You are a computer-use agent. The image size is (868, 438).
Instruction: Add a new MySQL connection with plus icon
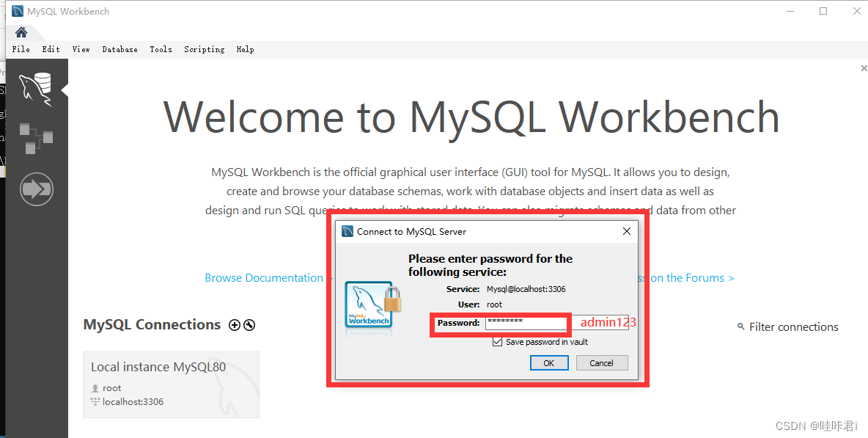(235, 325)
